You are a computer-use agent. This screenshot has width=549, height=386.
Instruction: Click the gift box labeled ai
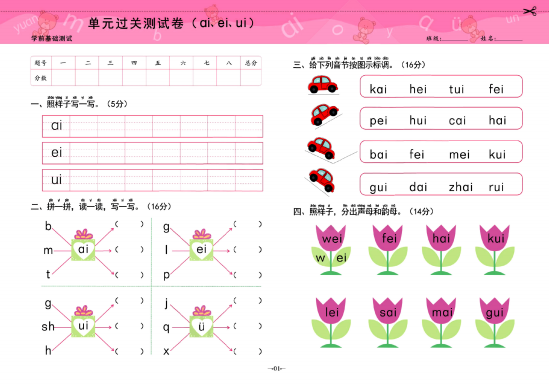click(83, 246)
